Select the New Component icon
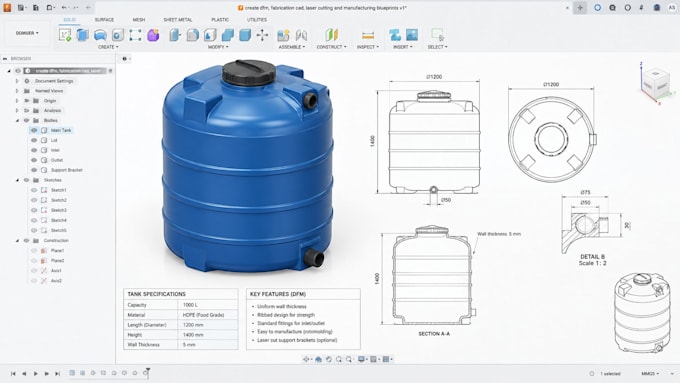 [x=283, y=35]
